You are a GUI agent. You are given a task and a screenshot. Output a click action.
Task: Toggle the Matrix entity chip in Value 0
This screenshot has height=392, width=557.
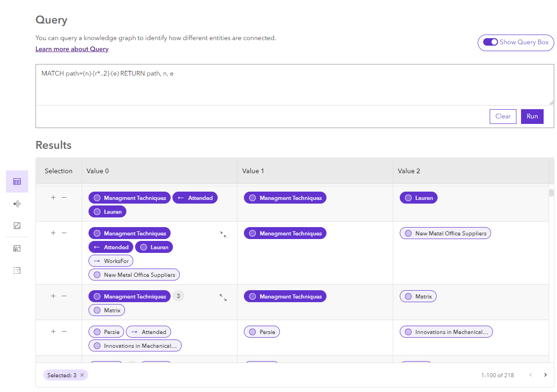click(x=107, y=310)
